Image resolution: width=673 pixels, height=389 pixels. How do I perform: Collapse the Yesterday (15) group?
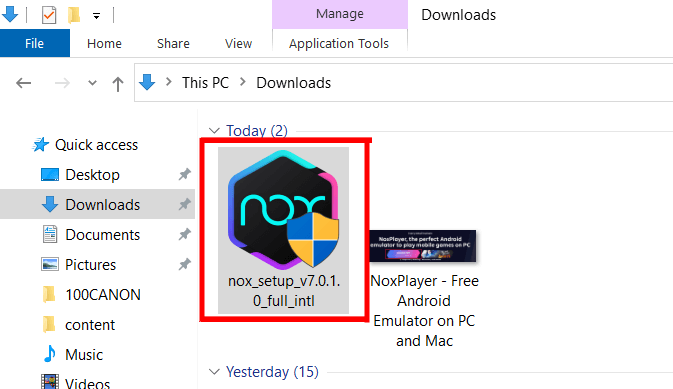(x=214, y=372)
